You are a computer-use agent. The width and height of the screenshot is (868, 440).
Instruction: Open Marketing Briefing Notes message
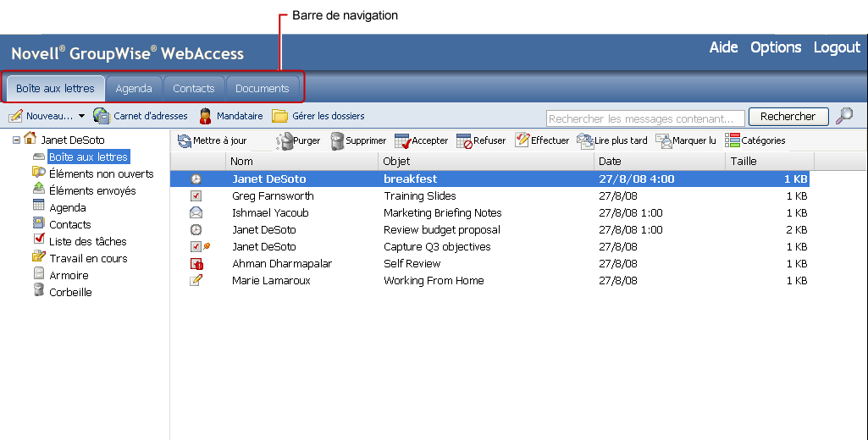click(x=442, y=213)
